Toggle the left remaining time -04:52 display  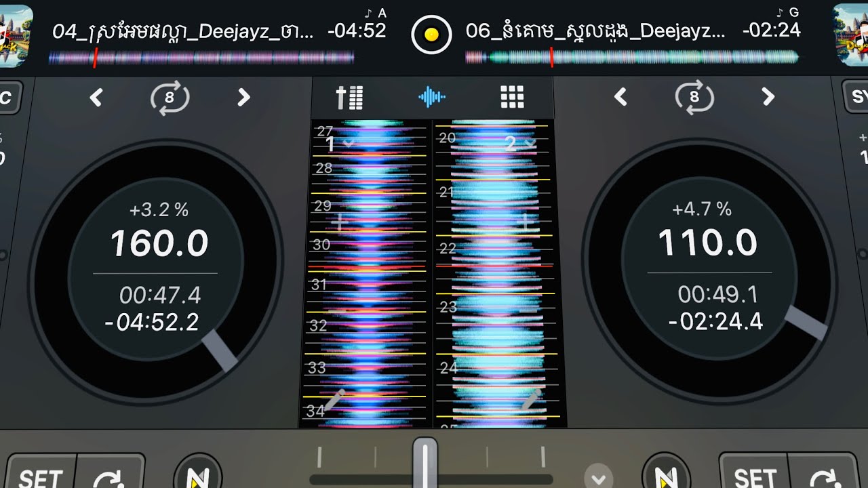357,30
